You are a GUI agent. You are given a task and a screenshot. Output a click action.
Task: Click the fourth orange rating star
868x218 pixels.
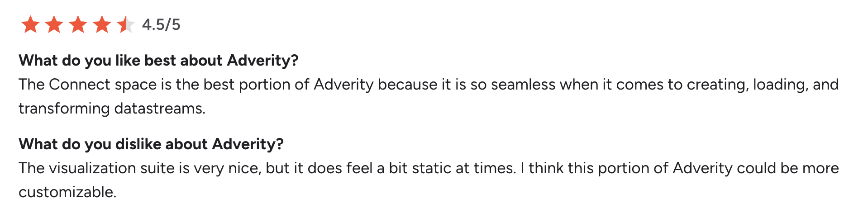102,24
